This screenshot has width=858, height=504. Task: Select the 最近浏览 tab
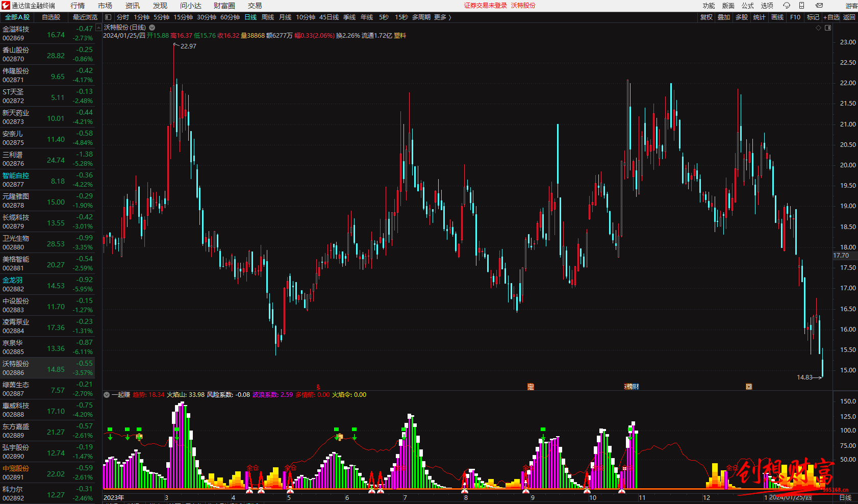point(85,17)
